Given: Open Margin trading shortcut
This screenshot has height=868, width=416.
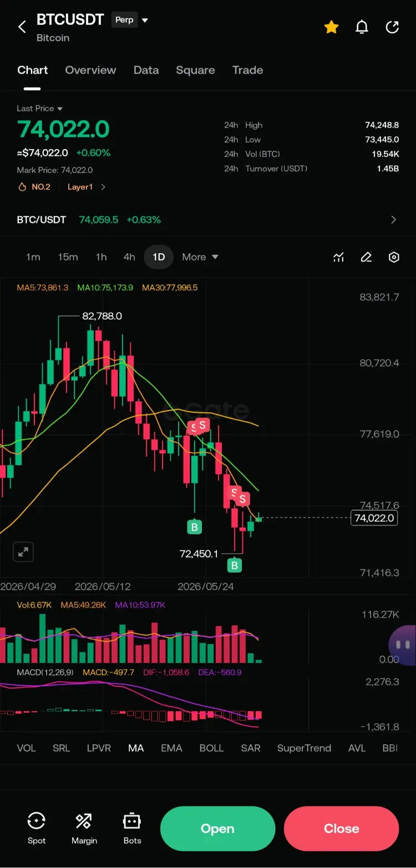Looking at the screenshot, I should (x=84, y=828).
